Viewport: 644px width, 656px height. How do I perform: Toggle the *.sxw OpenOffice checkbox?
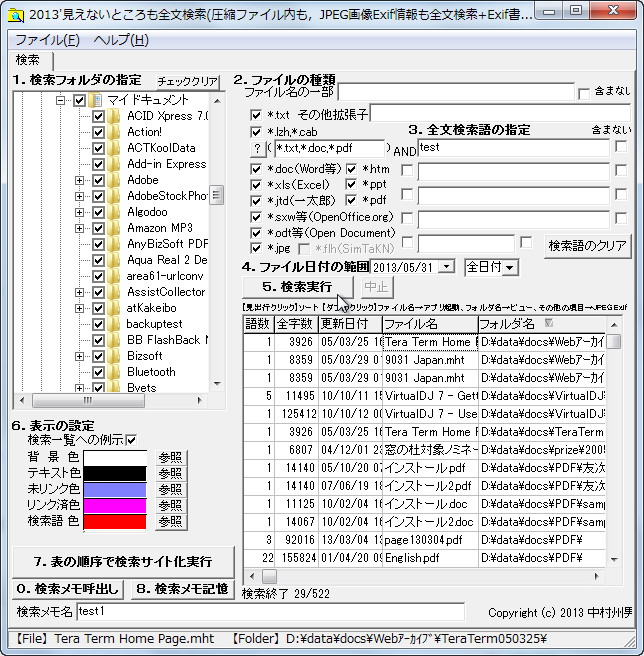pyautogui.click(x=256, y=217)
